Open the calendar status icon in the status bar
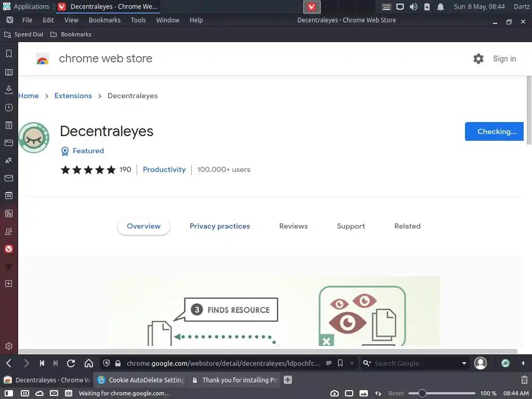 pyautogui.click(x=69, y=393)
